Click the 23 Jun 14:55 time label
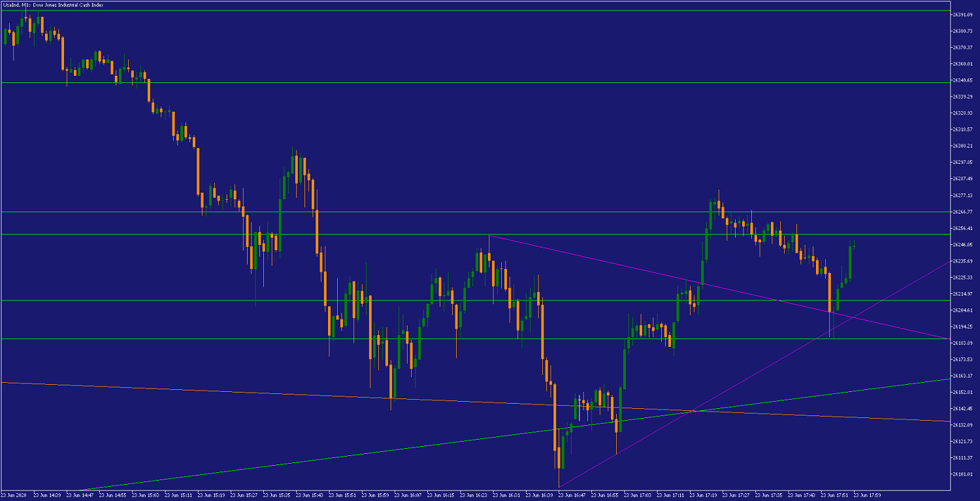 point(112,495)
